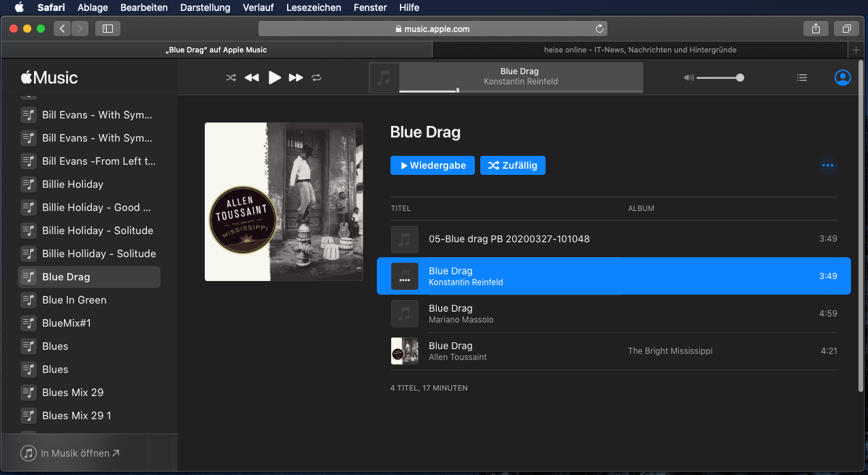Open the Darstellung menu

205,7
